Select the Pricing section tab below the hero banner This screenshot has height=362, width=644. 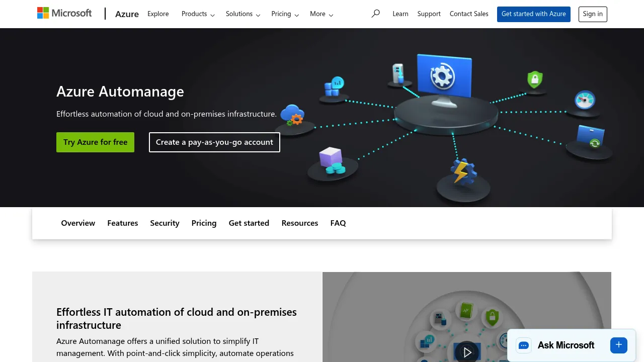(x=204, y=223)
